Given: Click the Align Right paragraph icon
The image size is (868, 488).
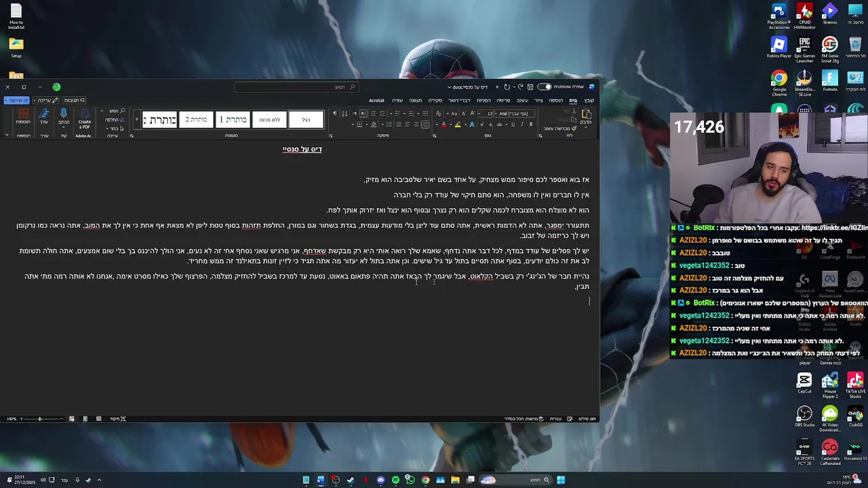Looking at the screenshot, I should tap(425, 124).
